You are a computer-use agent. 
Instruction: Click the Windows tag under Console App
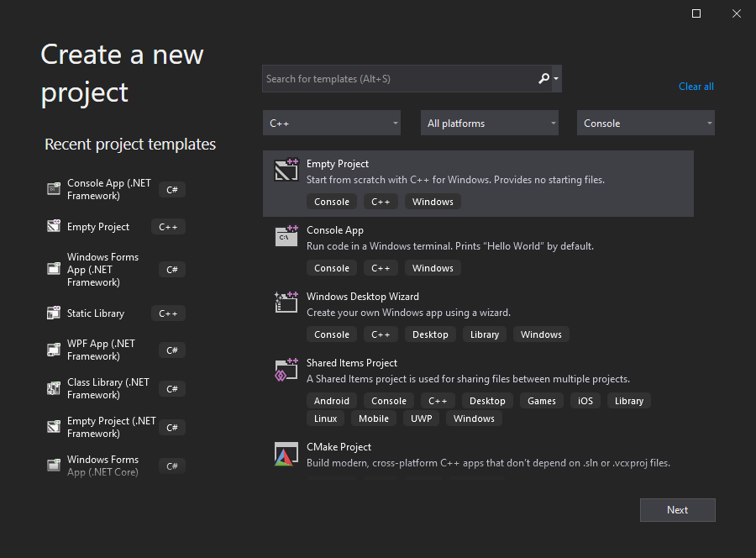tap(433, 268)
